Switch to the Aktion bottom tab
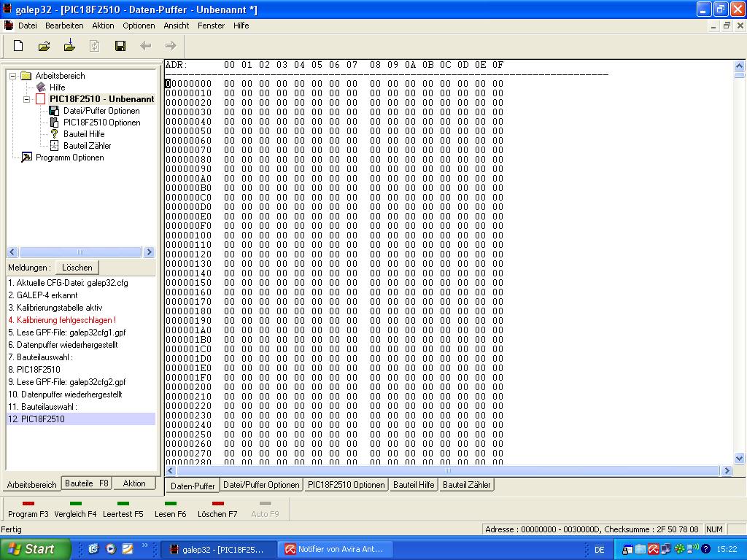The image size is (747, 560). [134, 483]
